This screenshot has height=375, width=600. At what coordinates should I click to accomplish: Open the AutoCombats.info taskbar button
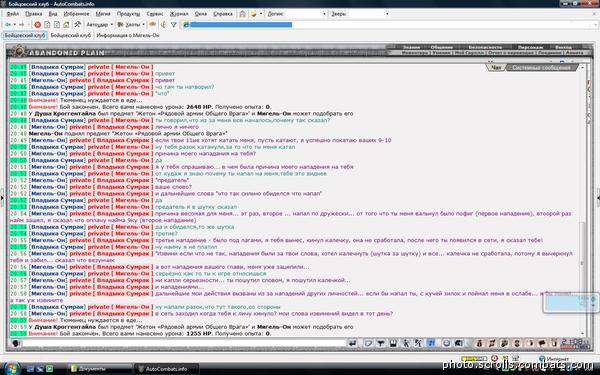166,369
